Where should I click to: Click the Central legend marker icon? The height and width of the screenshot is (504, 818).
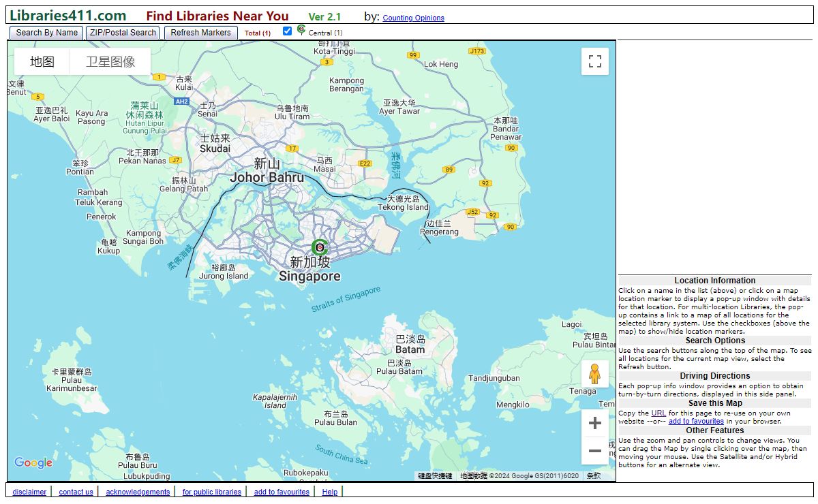coord(301,29)
